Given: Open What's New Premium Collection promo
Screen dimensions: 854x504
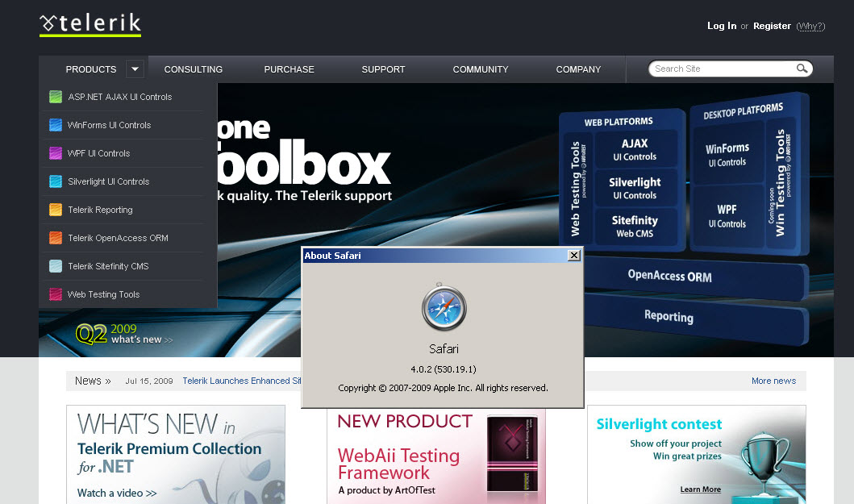Looking at the screenshot, I should point(175,455).
